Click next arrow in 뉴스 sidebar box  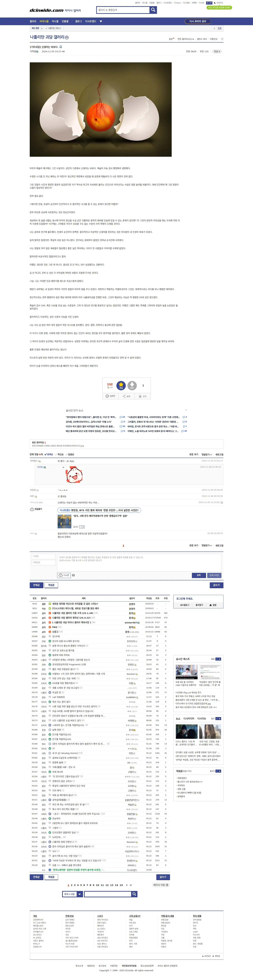tap(220, 719)
